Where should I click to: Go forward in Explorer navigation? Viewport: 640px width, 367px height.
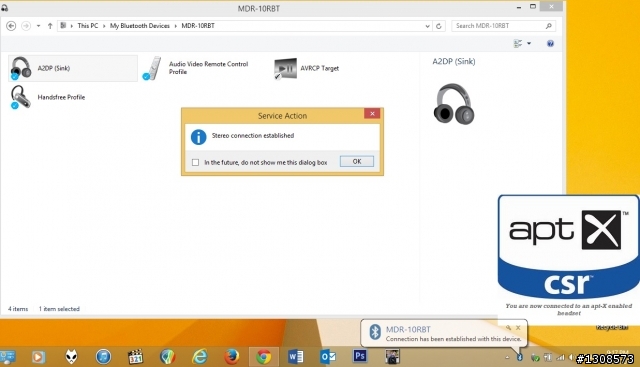pos(26,26)
